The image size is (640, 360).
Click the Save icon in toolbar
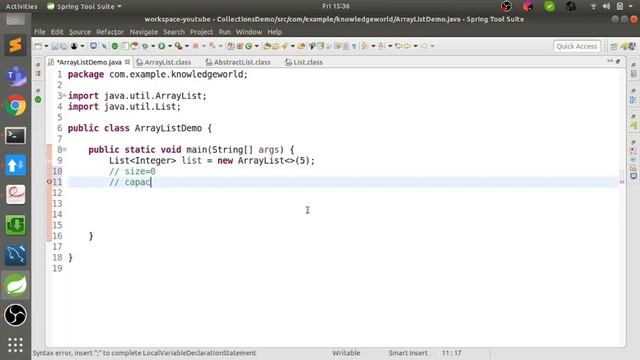coord(55,46)
